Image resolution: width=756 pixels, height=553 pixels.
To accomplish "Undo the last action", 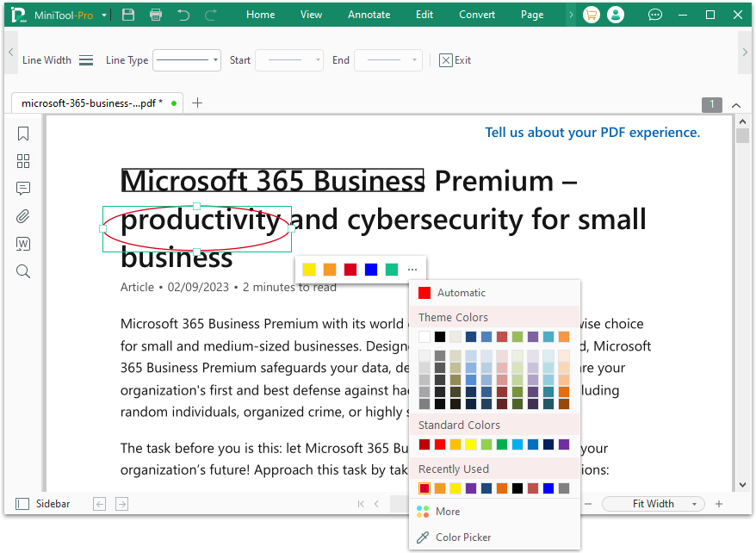I will (x=183, y=15).
